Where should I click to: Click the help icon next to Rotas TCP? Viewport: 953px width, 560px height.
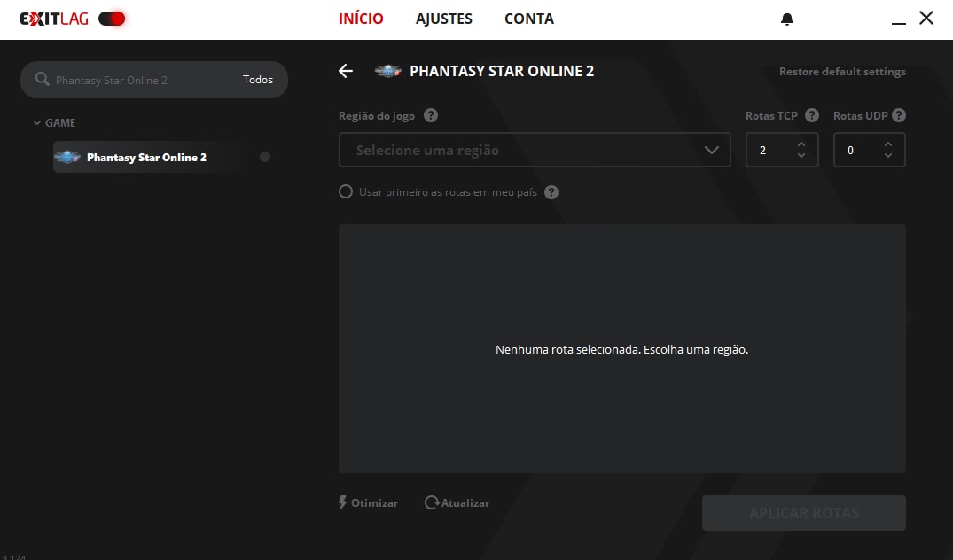(x=811, y=115)
